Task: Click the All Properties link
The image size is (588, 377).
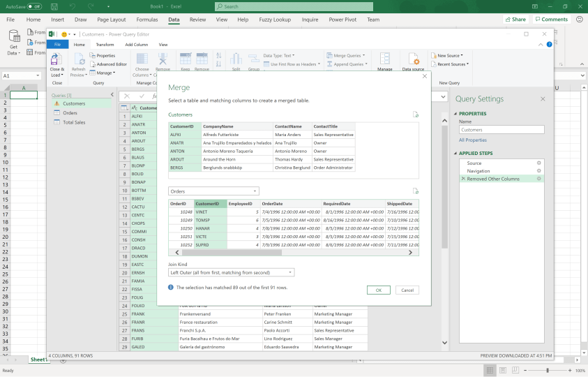Action: tap(473, 140)
